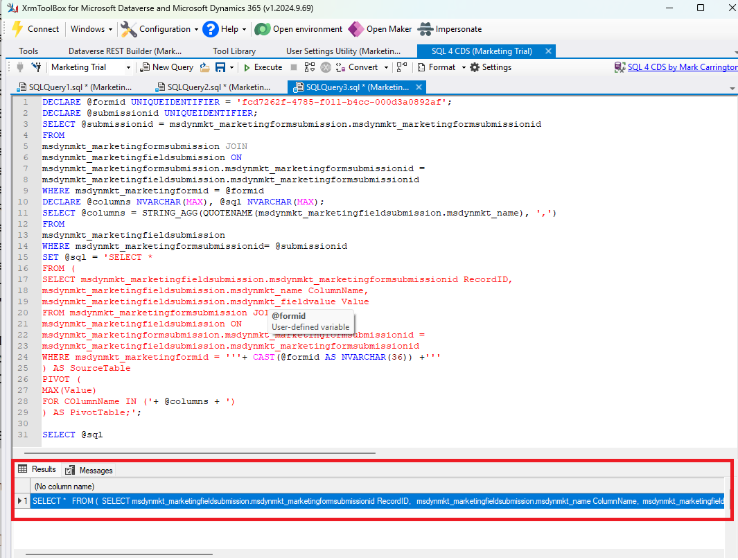This screenshot has height=560, width=738.
Task: Click the Impersonate icon
Action: [425, 29]
